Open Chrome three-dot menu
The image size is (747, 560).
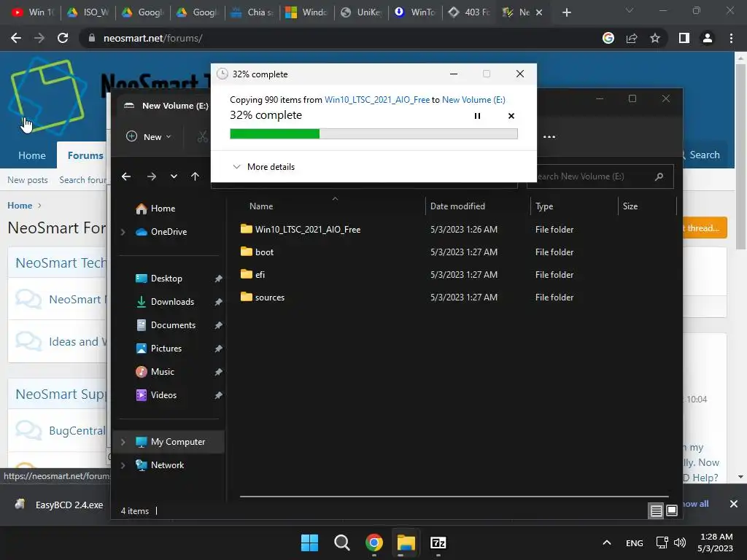pyautogui.click(x=731, y=38)
